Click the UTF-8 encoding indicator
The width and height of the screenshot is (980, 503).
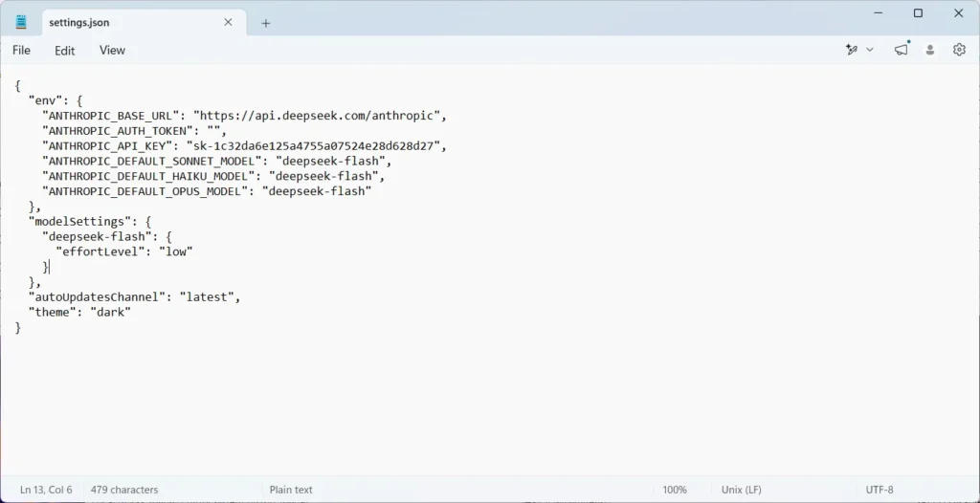(880, 490)
